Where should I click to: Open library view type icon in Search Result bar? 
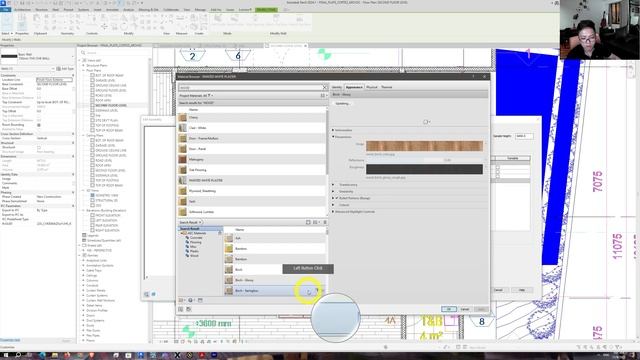coord(316,222)
